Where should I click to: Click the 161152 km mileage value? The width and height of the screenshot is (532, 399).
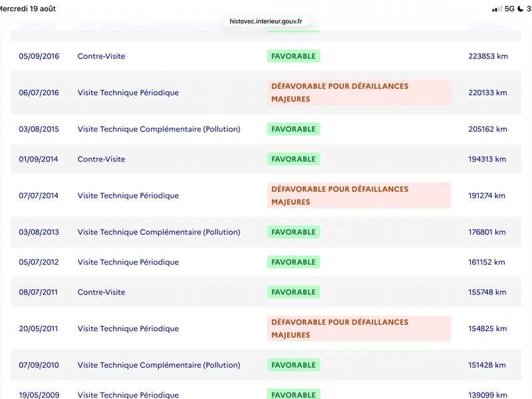click(487, 262)
